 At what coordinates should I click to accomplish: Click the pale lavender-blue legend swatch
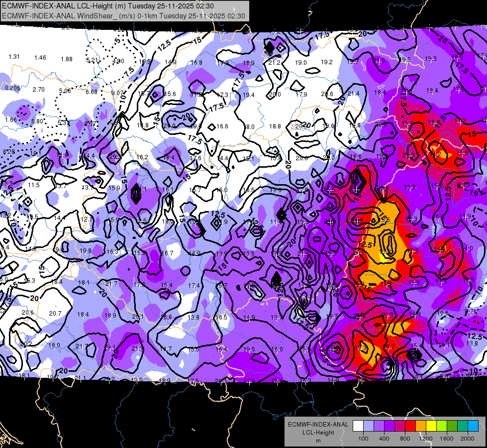point(369,426)
